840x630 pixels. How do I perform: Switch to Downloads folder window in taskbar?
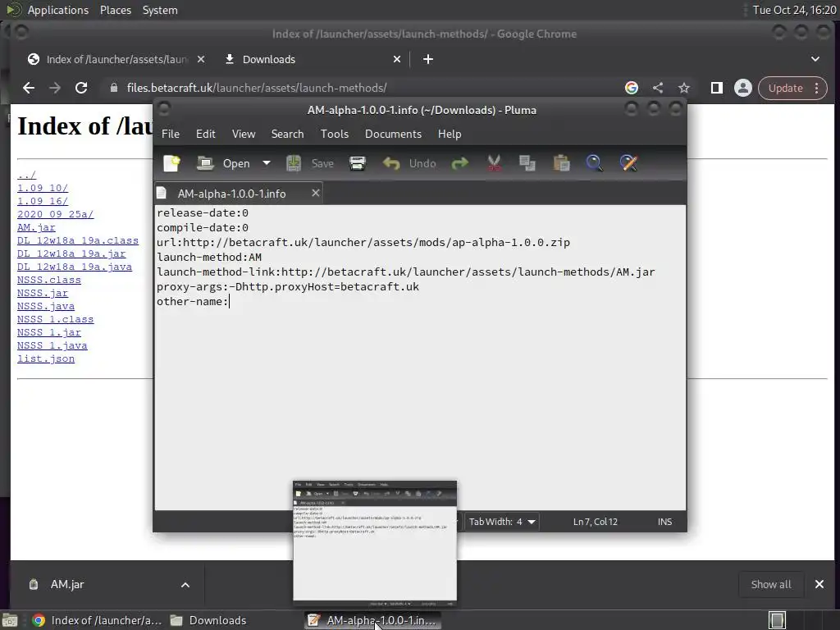[208, 620]
